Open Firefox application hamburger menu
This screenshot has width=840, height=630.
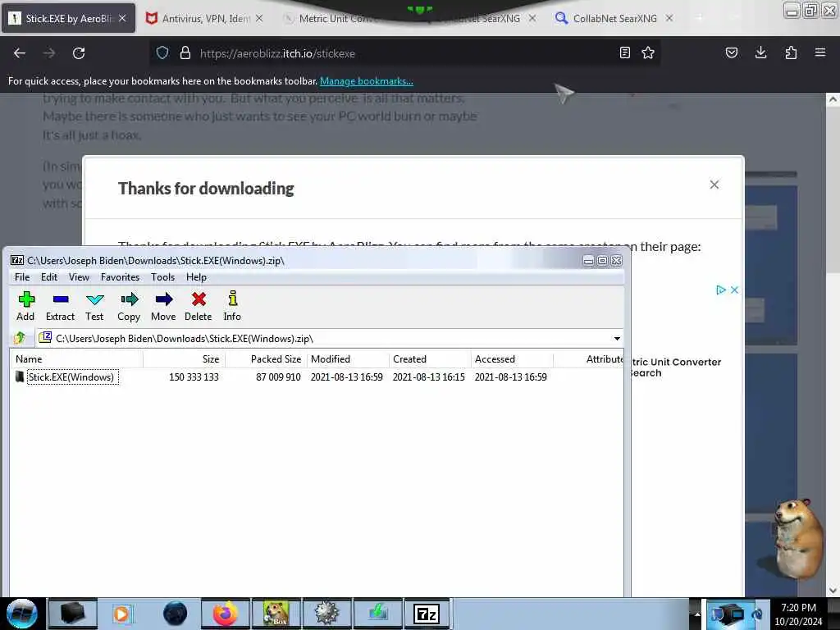coord(820,52)
